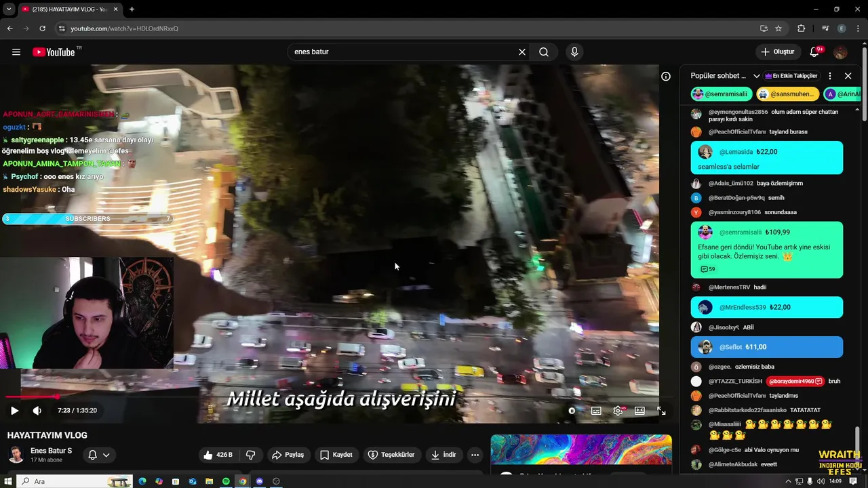Click the Paylaş share button
This screenshot has width=868, height=488.
[288, 455]
